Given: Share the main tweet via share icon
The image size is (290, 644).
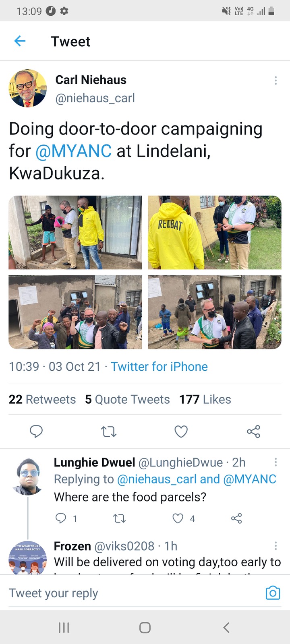Looking at the screenshot, I should point(253,431).
